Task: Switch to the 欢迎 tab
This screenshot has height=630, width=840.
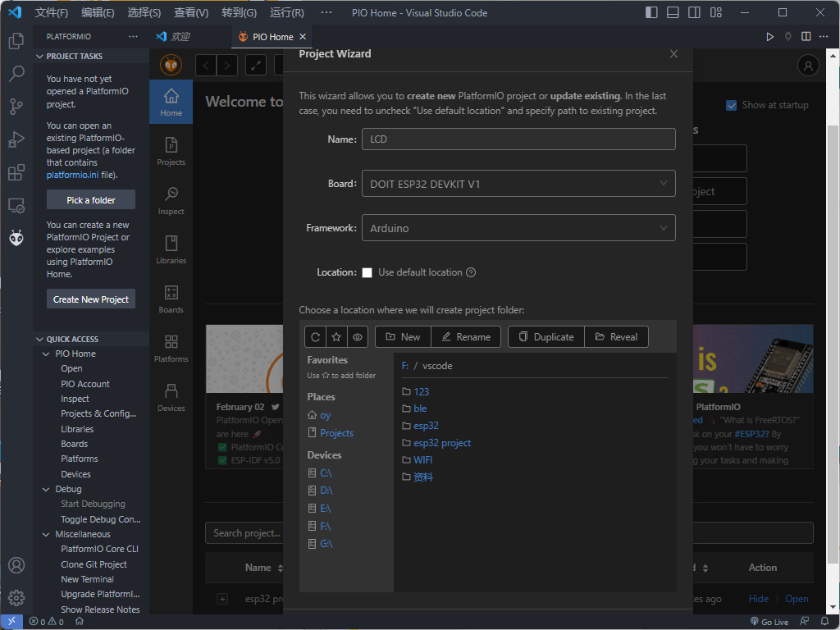Action: (x=180, y=36)
